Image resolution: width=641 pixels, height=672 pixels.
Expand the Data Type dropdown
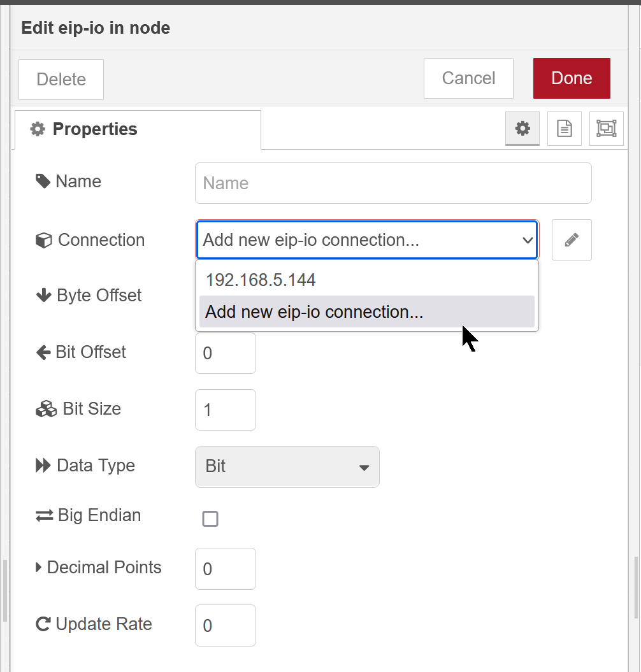coord(287,467)
